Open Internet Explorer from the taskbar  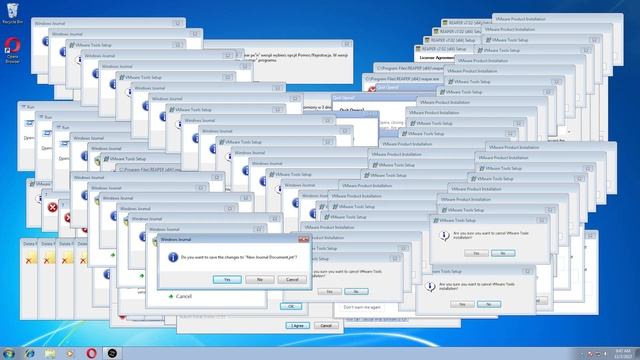point(29,353)
